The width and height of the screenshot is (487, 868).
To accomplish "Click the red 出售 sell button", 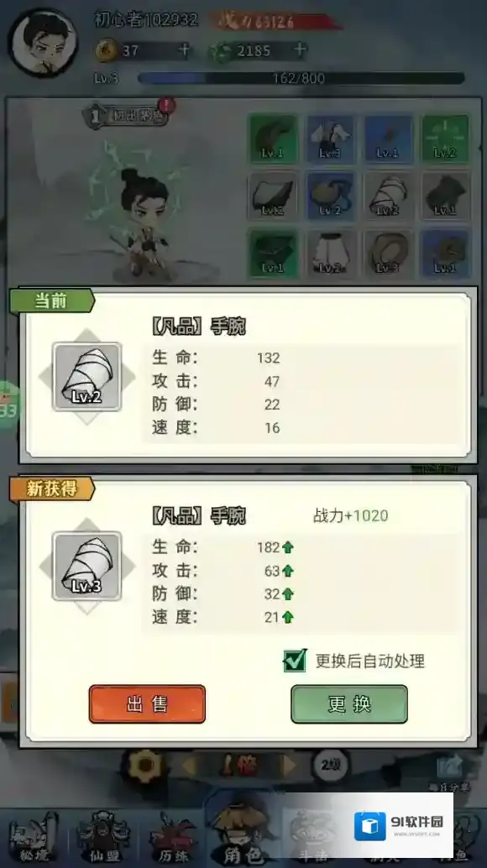I will pyautogui.click(x=147, y=704).
